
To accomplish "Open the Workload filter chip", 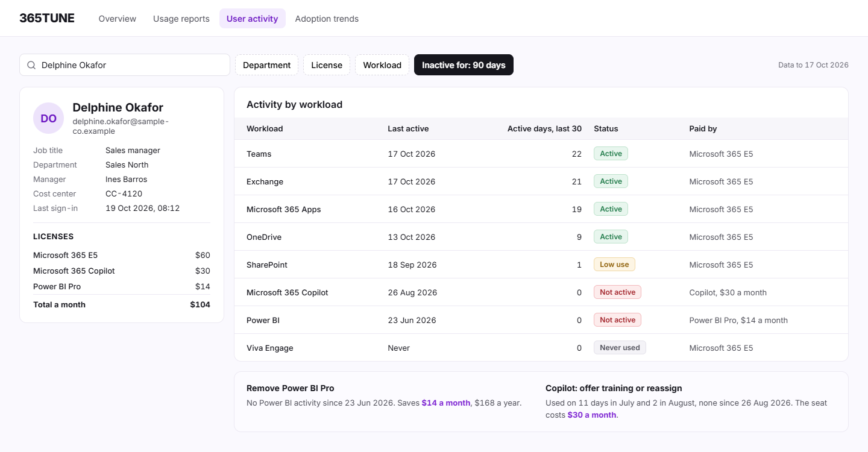I will (x=382, y=65).
